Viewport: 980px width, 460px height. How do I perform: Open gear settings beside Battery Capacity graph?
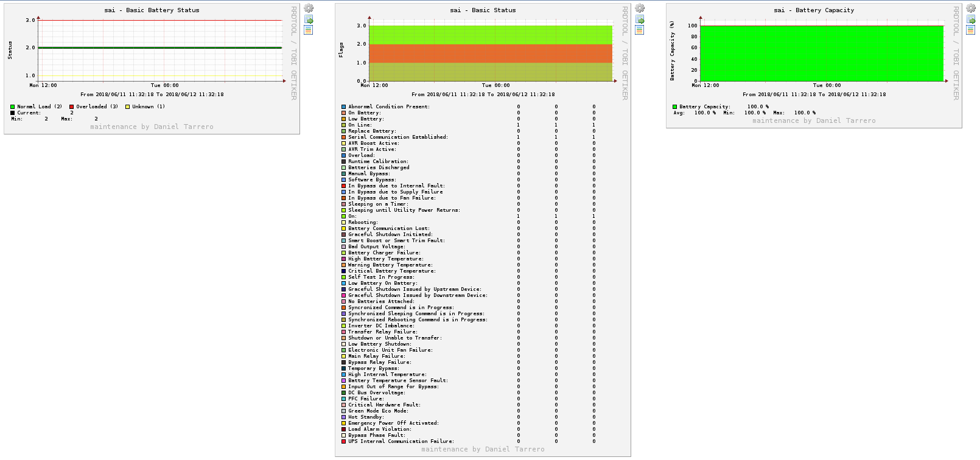tap(971, 8)
